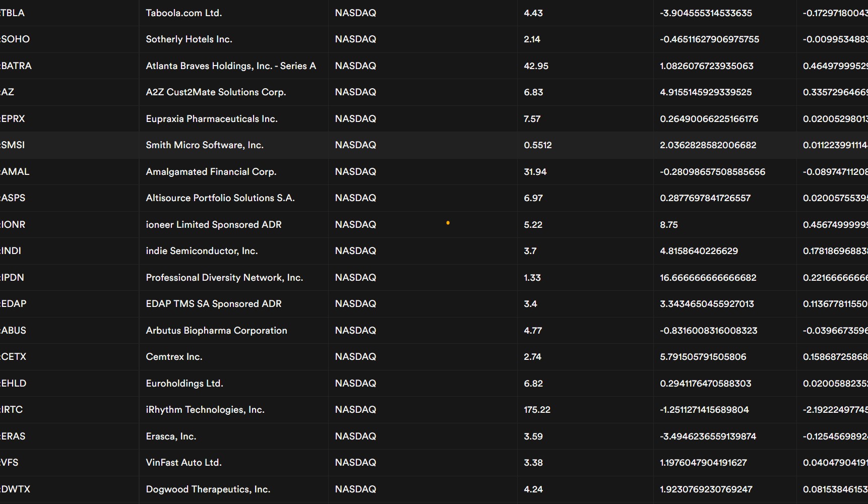Select the BATRA ticker symbol
This screenshot has height=504, width=868.
tap(16, 66)
